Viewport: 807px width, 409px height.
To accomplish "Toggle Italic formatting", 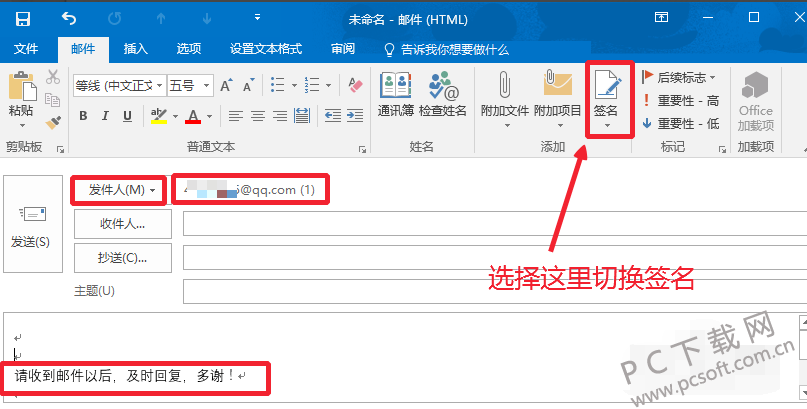I will [105, 116].
